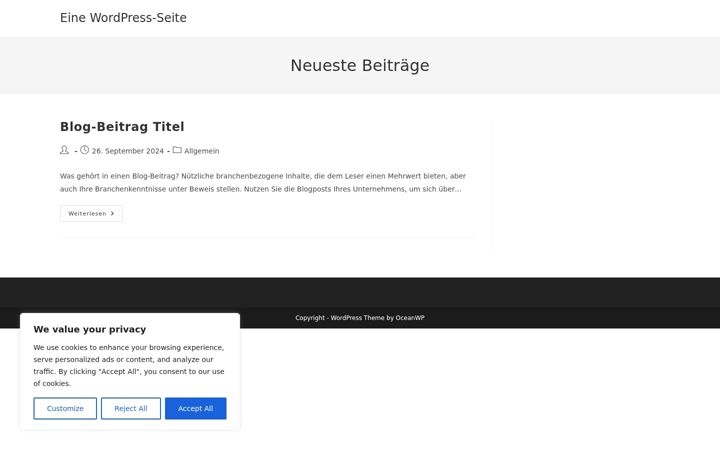Click the dark footer widget area

click(360, 292)
